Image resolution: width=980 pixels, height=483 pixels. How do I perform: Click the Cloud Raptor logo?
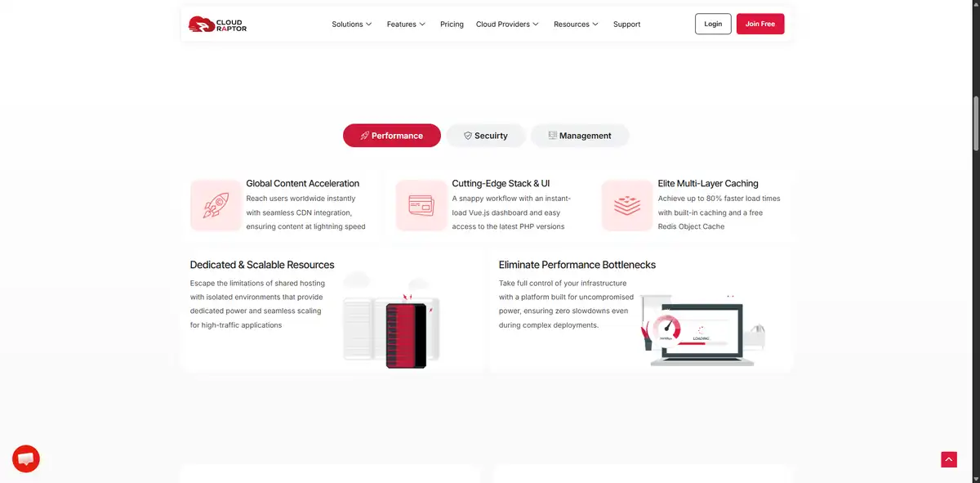click(x=217, y=25)
